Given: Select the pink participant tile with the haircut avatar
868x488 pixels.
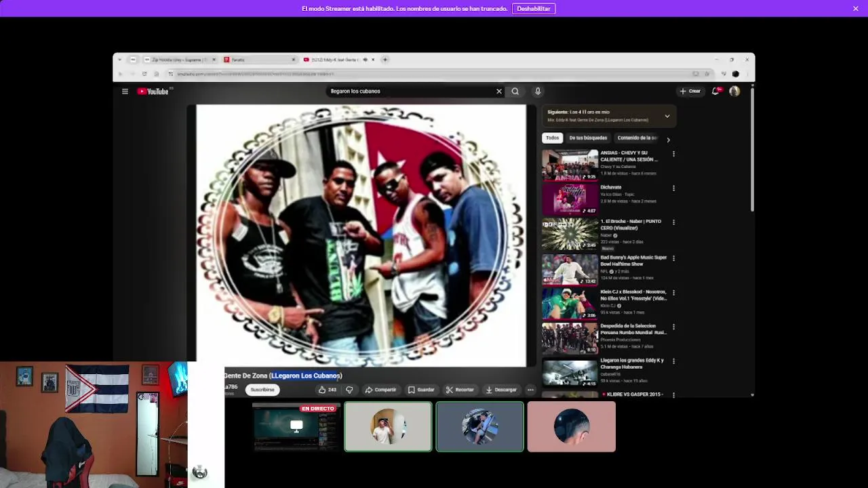Looking at the screenshot, I should coord(572,426).
